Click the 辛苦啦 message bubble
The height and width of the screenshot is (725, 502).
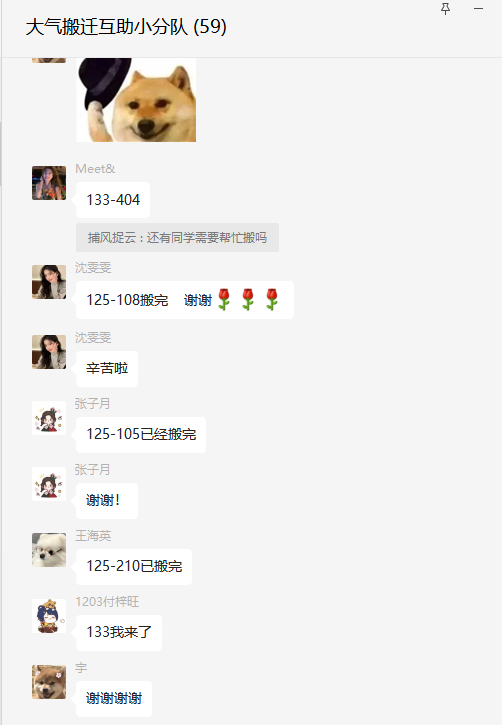(107, 369)
